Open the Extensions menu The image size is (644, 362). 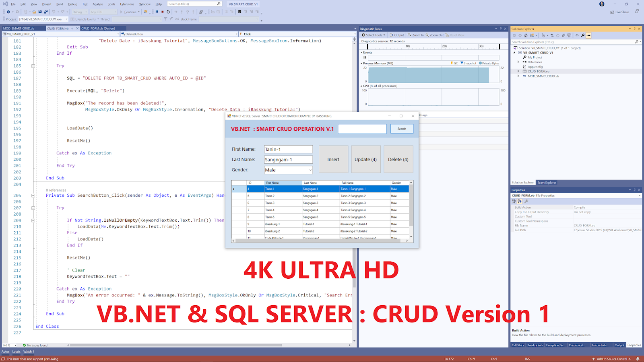(127, 4)
